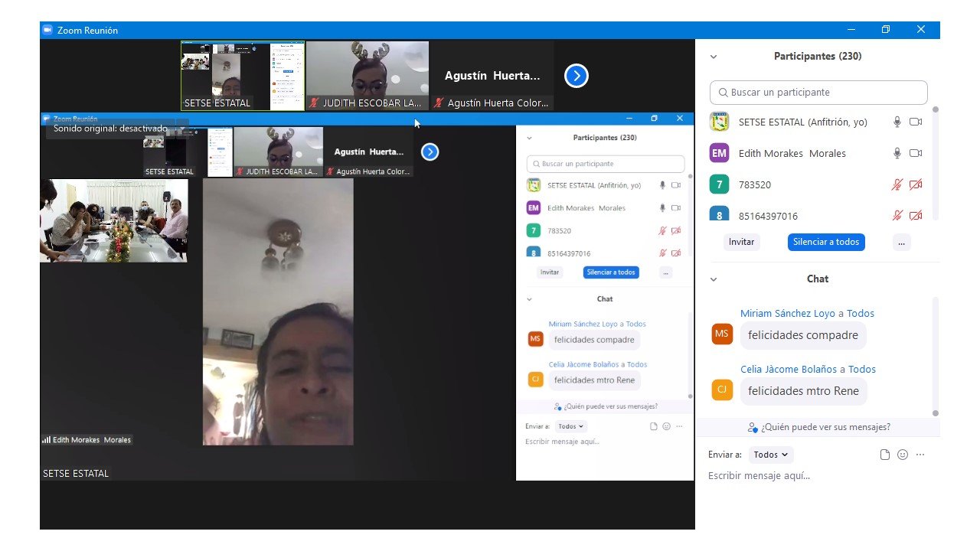The height and width of the screenshot is (551, 980).
Task: Mute SETSE ESTATAL's microphone in participants list
Action: pos(897,122)
